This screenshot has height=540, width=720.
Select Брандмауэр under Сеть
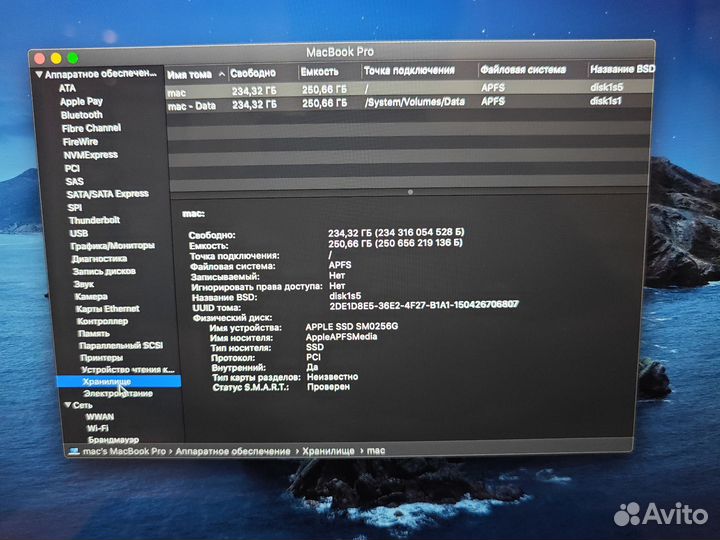[x=113, y=440]
